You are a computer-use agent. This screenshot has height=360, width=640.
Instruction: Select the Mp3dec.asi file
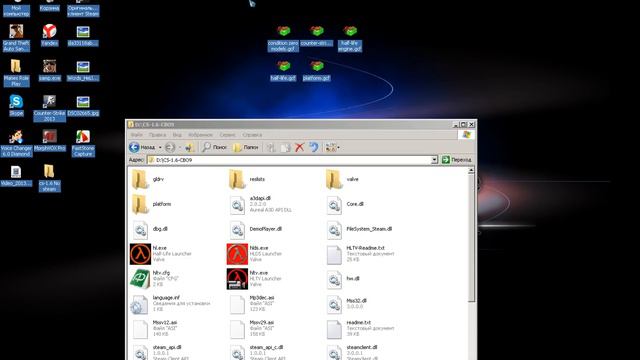[251, 304]
